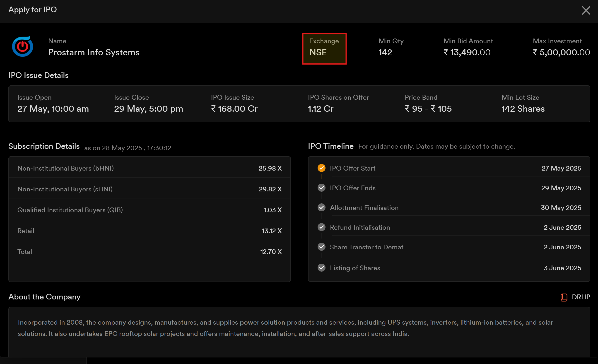Click the Refund Initialisation checkmark icon
The image size is (598, 364).
[x=321, y=227]
